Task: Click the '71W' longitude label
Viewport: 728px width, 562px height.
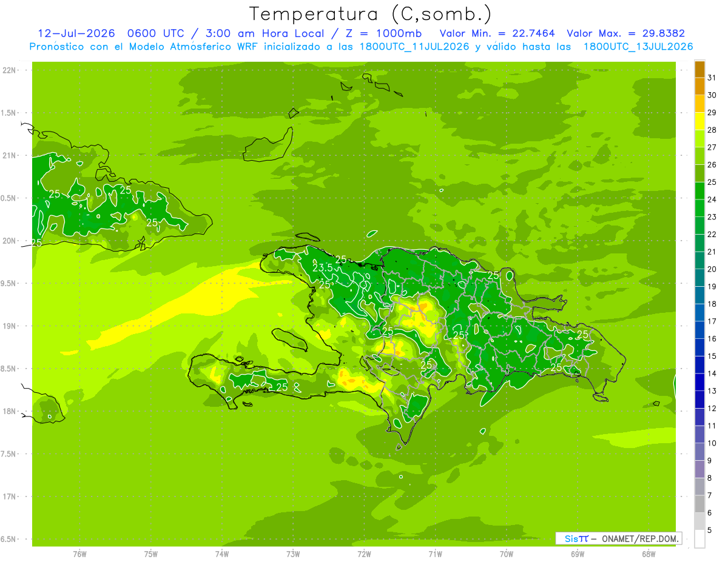Action: click(x=435, y=554)
